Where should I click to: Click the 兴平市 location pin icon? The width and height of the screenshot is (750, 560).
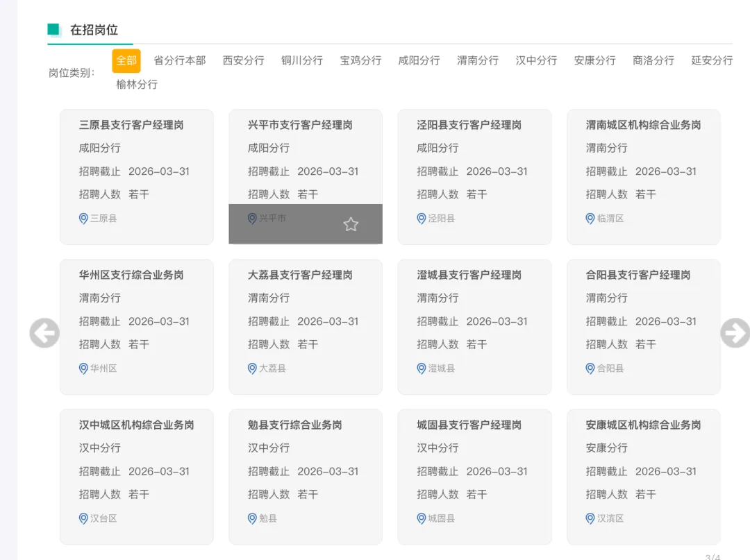(252, 219)
